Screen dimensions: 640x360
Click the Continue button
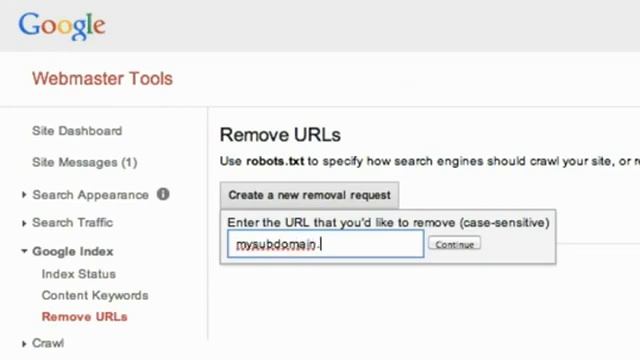pos(454,244)
